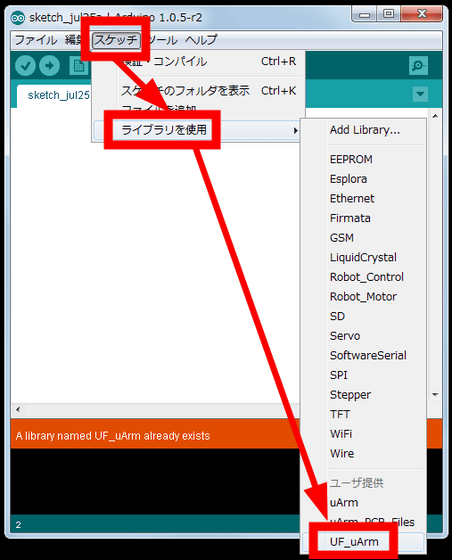Select Wire library

tap(342, 454)
